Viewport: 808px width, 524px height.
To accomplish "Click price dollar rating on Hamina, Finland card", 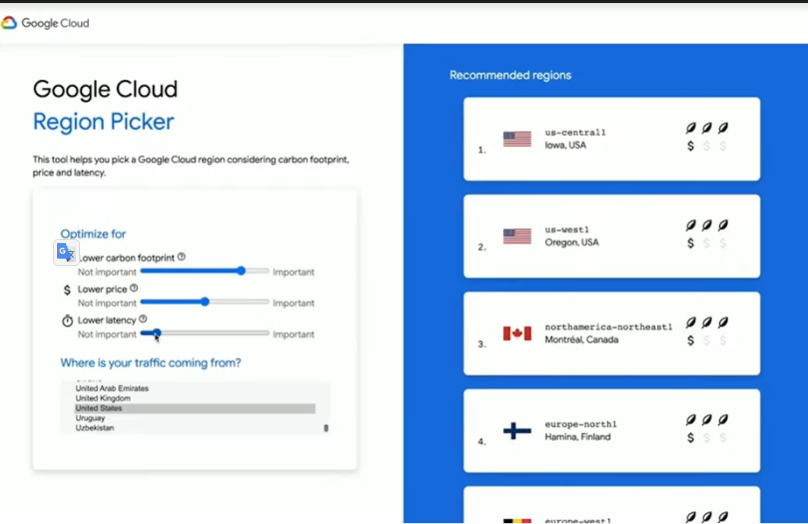I will coord(706,438).
